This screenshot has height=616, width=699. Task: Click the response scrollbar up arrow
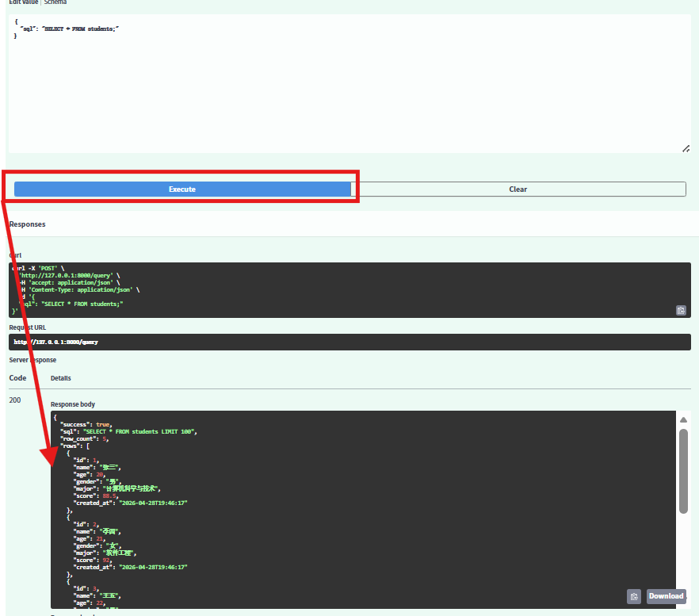(x=683, y=419)
